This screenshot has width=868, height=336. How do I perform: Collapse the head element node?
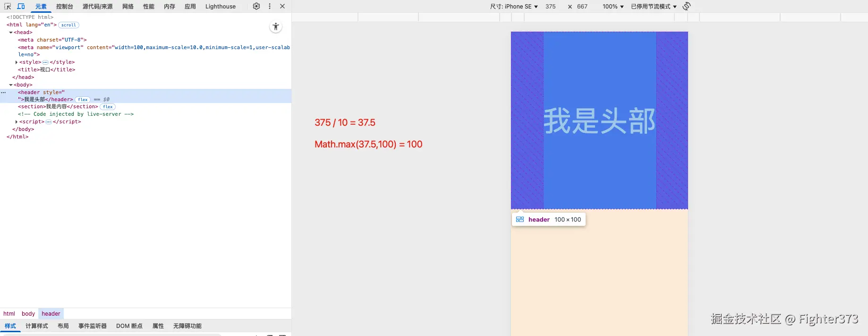click(11, 33)
